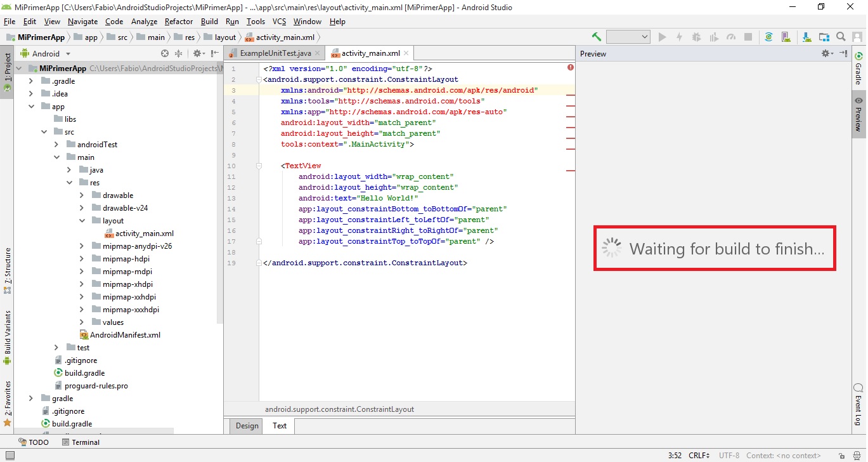Viewport: 868px width, 462px height.
Task: Toggle the Gradle side tool window
Action: click(x=858, y=69)
